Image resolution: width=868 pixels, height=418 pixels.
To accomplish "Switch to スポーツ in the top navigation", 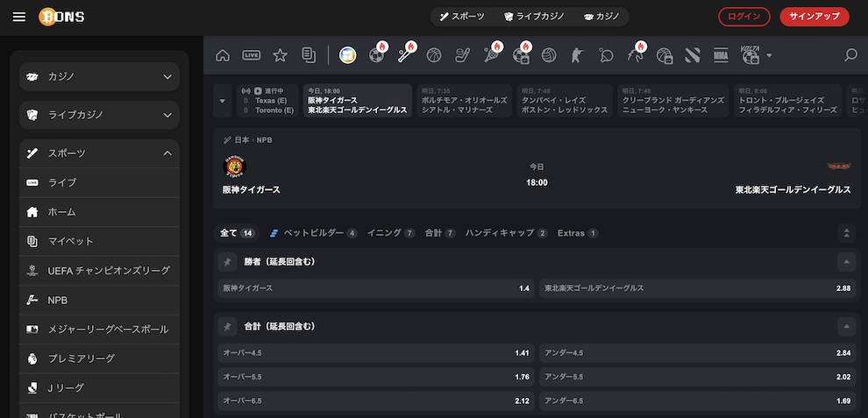I will click(462, 17).
